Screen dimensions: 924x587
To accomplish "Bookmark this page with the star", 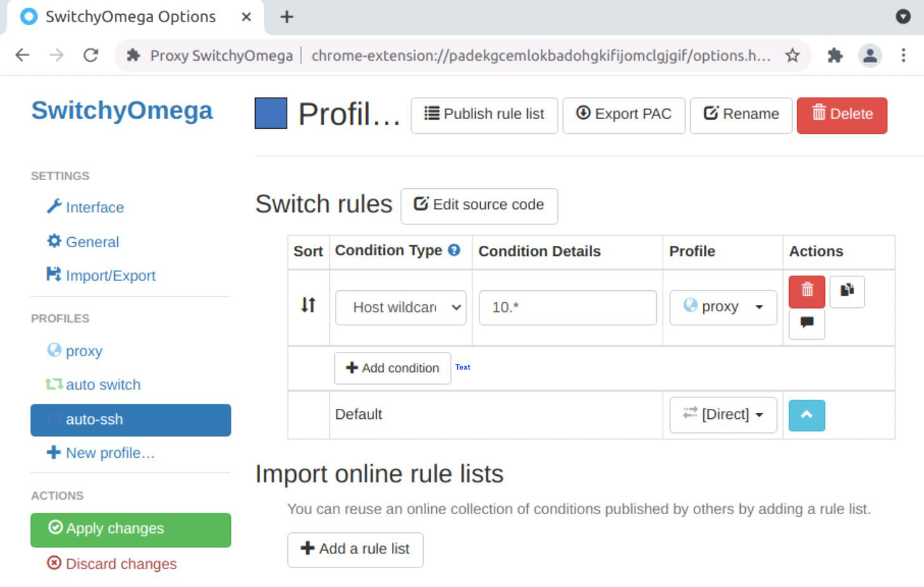I will (792, 56).
